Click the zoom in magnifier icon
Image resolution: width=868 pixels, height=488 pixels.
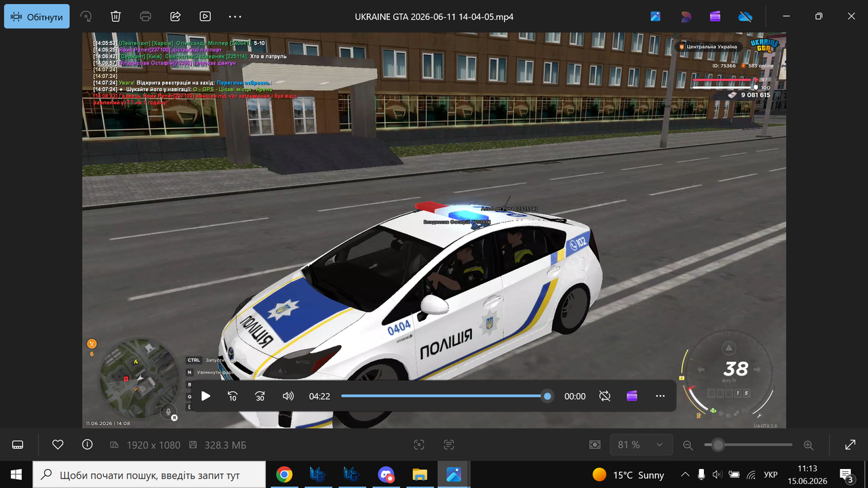click(808, 445)
